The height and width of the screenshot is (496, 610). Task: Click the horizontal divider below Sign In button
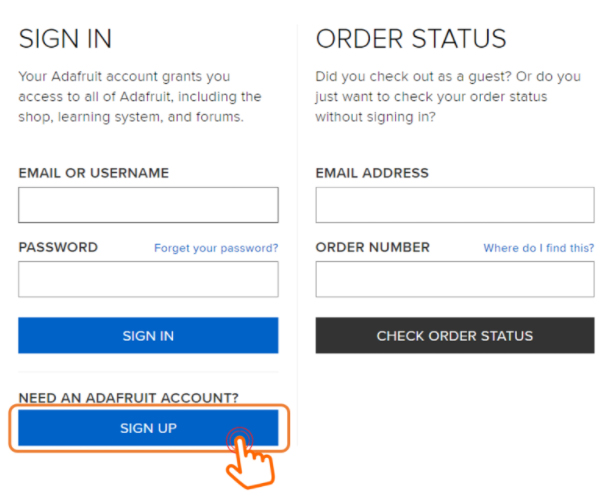[x=148, y=372]
